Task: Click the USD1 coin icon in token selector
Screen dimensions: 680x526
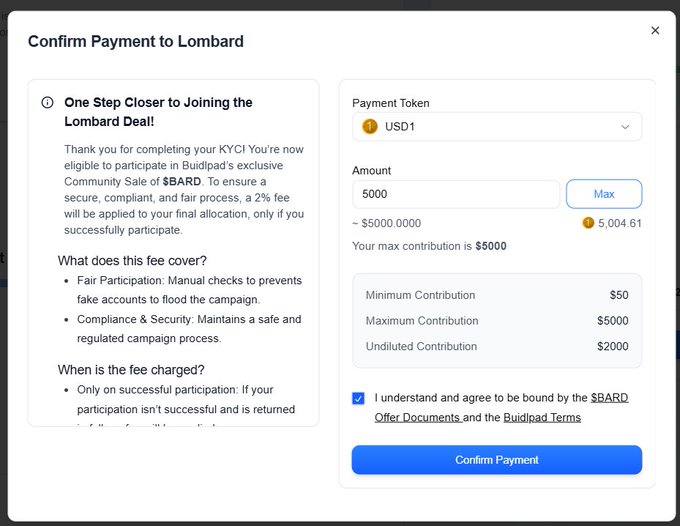Action: pos(369,127)
